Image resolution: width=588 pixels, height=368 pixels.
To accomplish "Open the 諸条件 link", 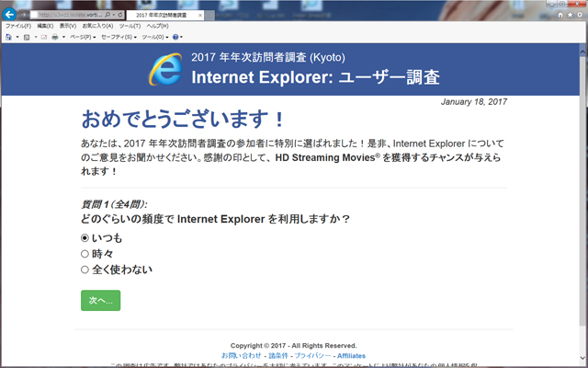I will (278, 356).
